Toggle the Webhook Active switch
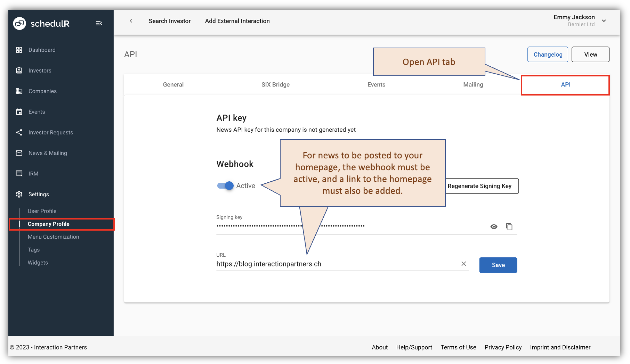Screen dimensions: 630x364 coord(225,186)
